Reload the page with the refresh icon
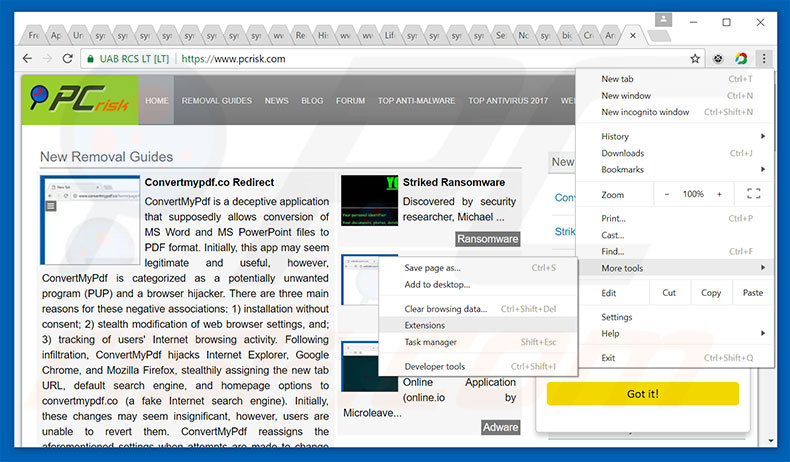The height and width of the screenshot is (462, 790). pos(68,59)
